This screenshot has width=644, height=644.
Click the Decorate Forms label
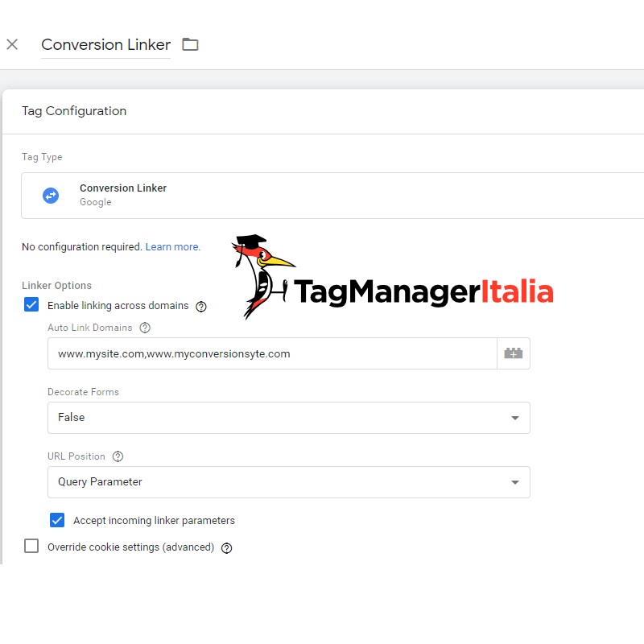point(84,392)
